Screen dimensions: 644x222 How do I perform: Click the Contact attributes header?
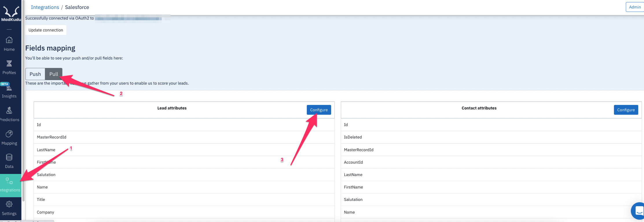click(479, 108)
